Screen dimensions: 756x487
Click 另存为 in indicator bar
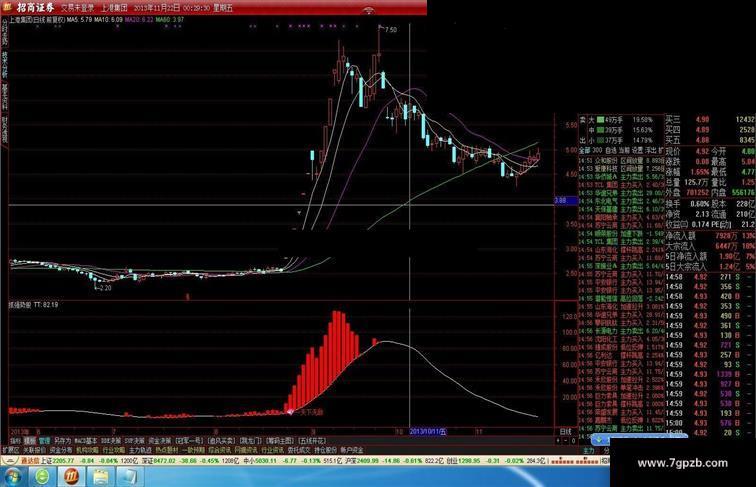tap(62, 441)
